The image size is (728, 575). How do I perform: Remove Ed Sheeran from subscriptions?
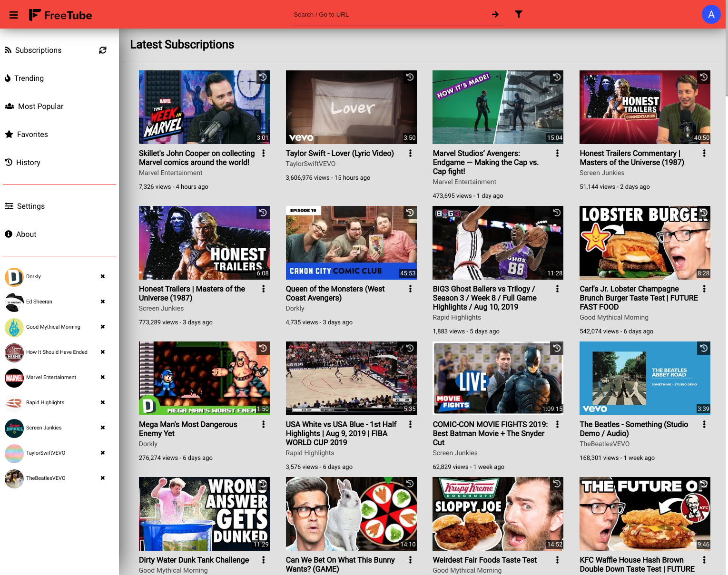coord(102,302)
